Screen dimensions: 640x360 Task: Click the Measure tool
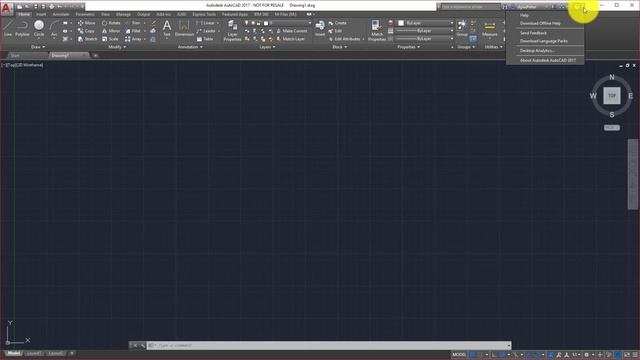pos(489,29)
